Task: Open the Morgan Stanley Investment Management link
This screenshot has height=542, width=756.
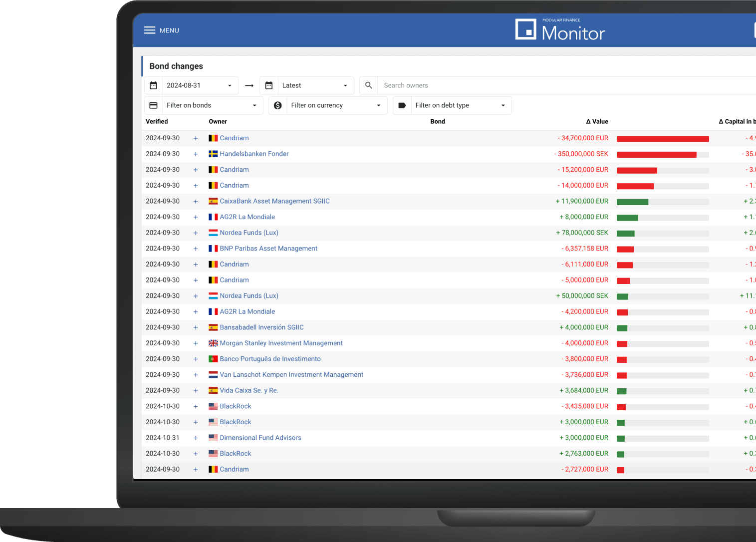Action: click(x=281, y=343)
